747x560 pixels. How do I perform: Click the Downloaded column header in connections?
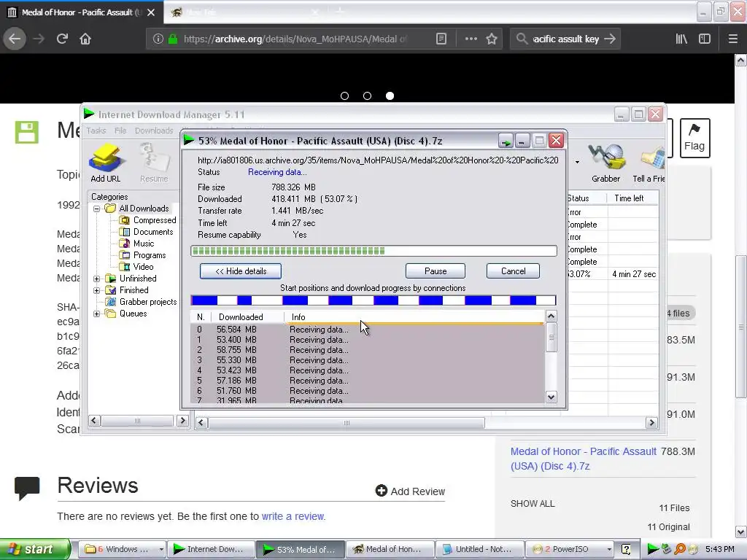point(247,316)
